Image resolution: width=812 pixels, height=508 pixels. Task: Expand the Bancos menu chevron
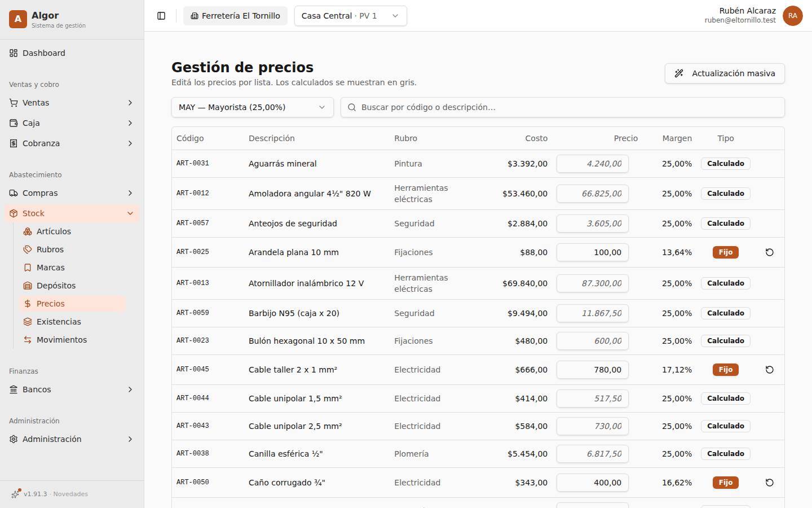point(130,389)
